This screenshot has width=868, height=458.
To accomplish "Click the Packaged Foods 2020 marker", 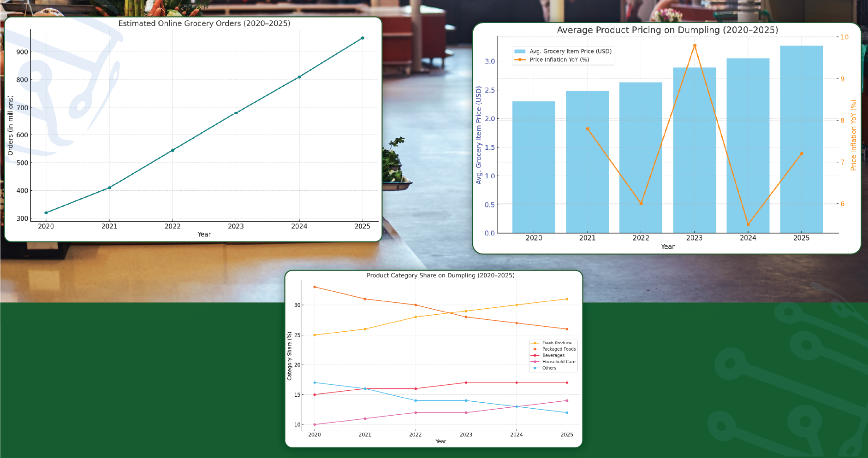I will pos(314,287).
